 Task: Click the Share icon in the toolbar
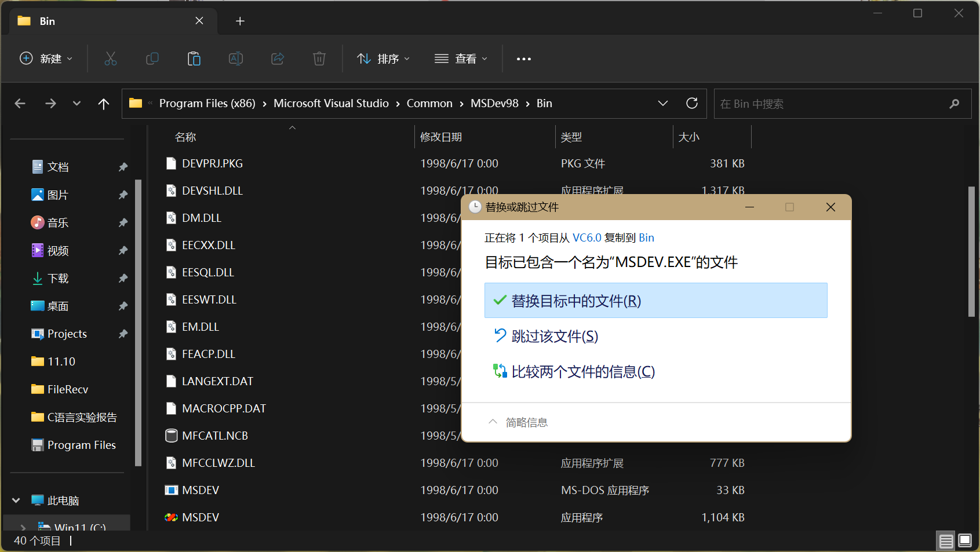pyautogui.click(x=277, y=59)
